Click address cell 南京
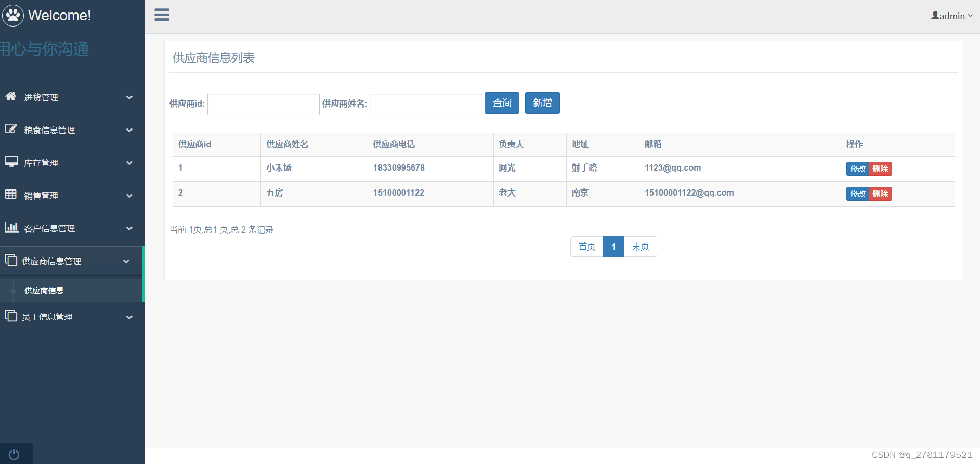 click(580, 192)
